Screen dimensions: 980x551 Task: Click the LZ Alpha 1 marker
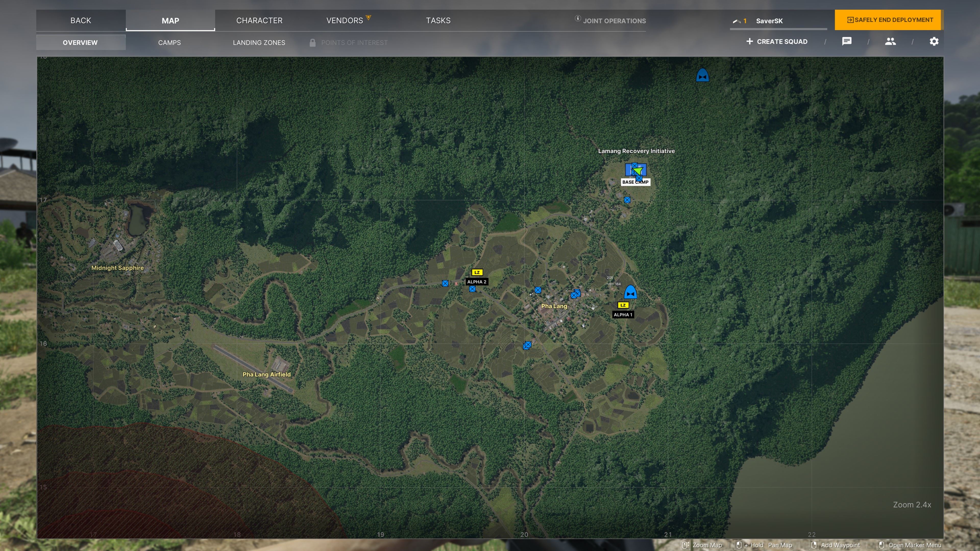623,305
